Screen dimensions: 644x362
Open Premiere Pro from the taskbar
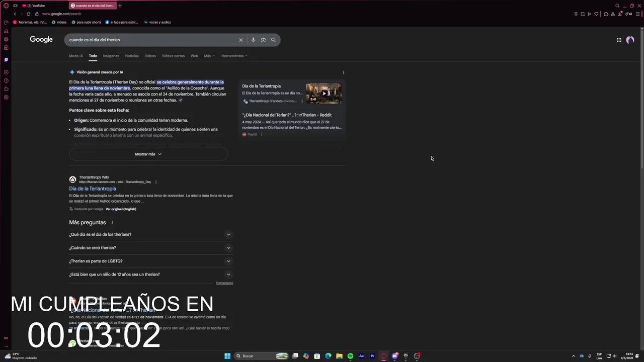point(372,356)
